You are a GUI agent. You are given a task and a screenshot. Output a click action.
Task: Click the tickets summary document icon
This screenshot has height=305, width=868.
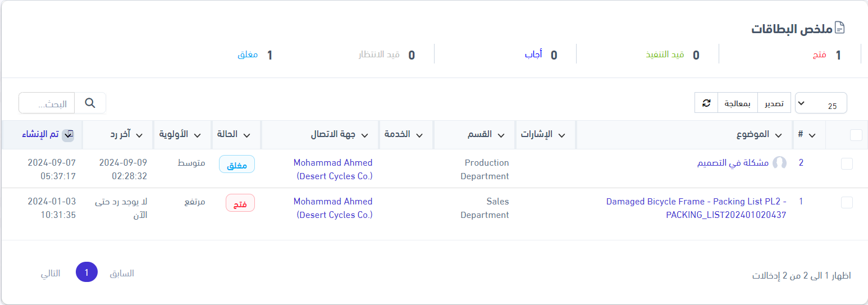click(840, 28)
